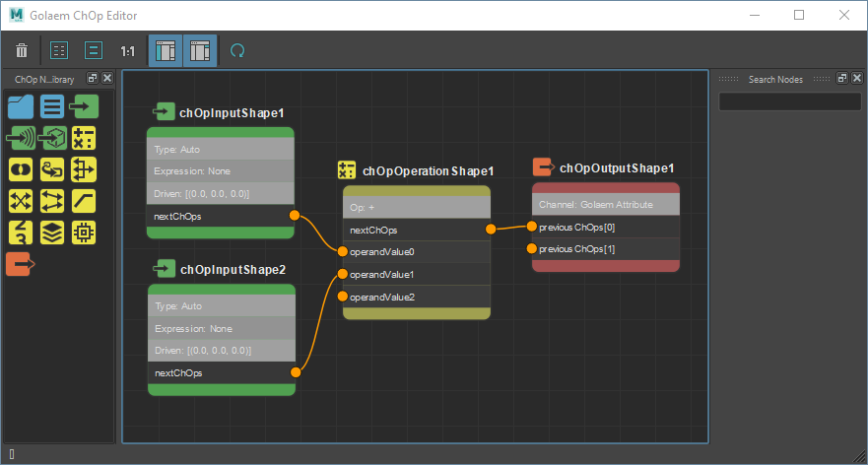Screen dimensions: 868x465
Task: Select the yellow crossed arrows node icon
Action: click(21, 201)
